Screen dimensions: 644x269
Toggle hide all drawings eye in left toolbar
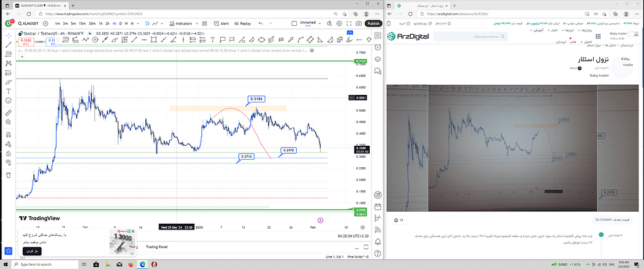coord(8,163)
